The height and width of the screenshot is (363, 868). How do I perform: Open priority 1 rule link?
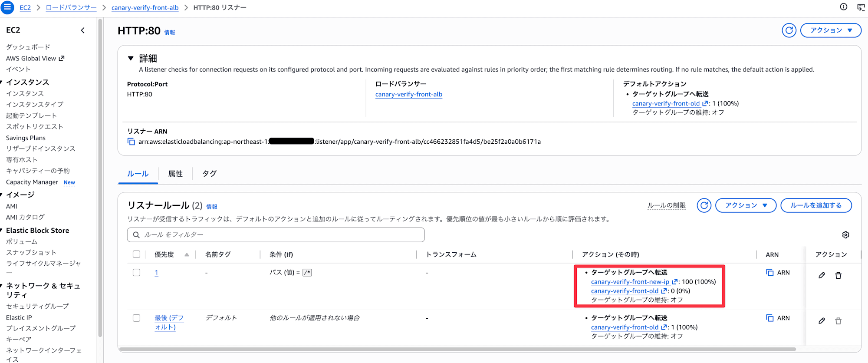[156, 273]
